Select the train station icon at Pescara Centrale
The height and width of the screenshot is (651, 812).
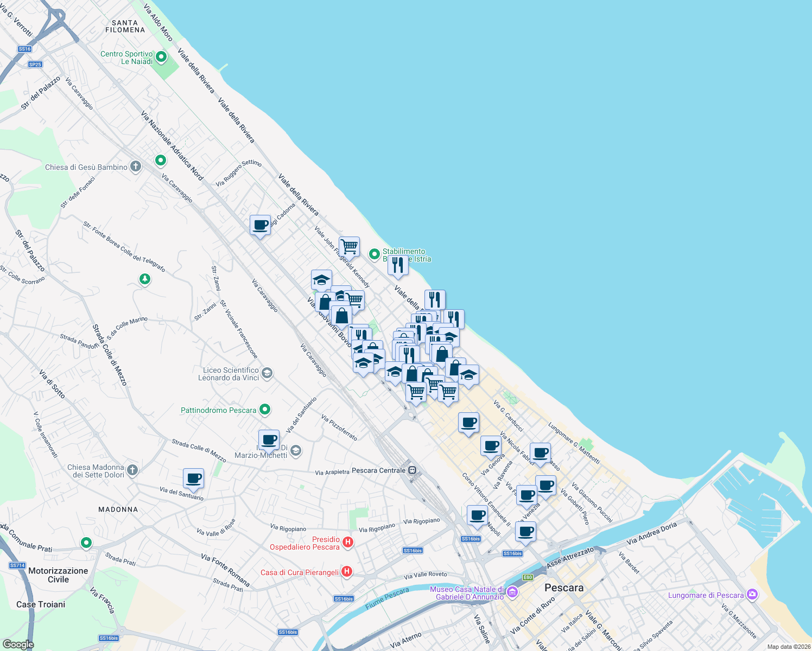coord(414,471)
